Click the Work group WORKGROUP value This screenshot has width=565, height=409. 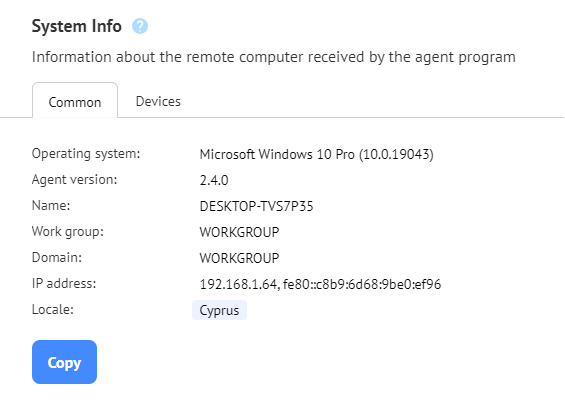click(240, 232)
